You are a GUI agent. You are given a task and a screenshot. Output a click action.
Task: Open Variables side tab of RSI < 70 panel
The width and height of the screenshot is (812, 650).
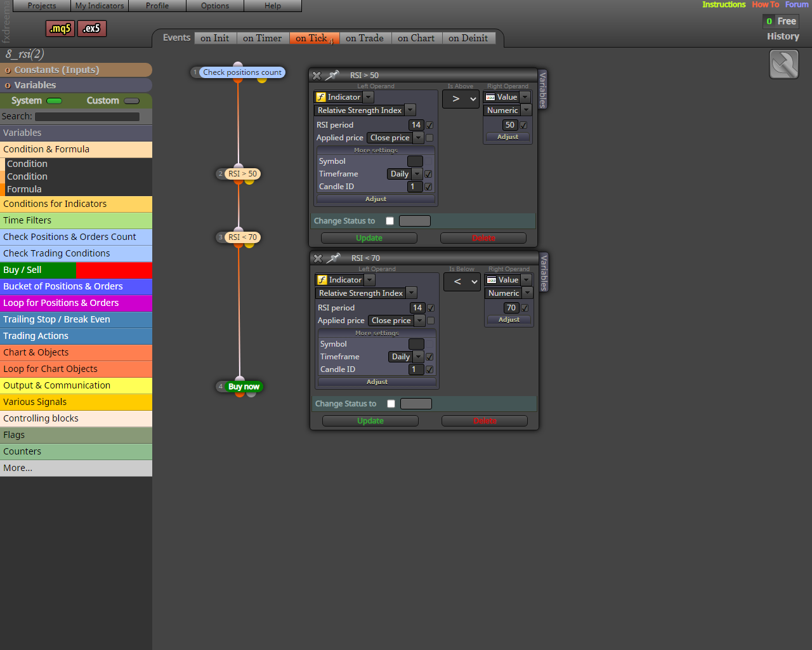click(x=544, y=272)
